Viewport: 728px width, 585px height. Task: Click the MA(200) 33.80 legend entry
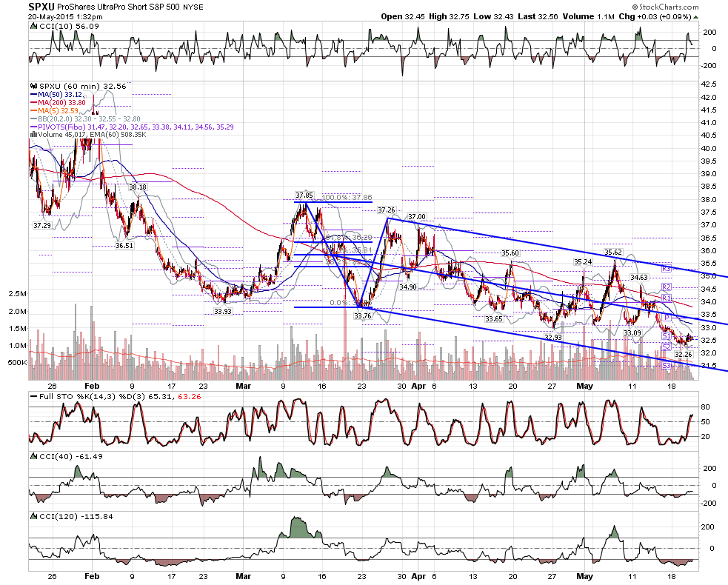[58, 103]
